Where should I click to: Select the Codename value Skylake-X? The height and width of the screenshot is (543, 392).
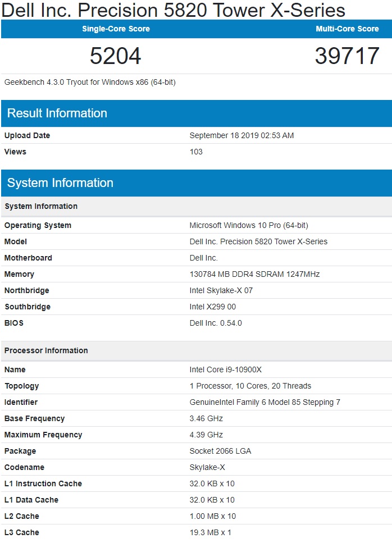tap(207, 467)
